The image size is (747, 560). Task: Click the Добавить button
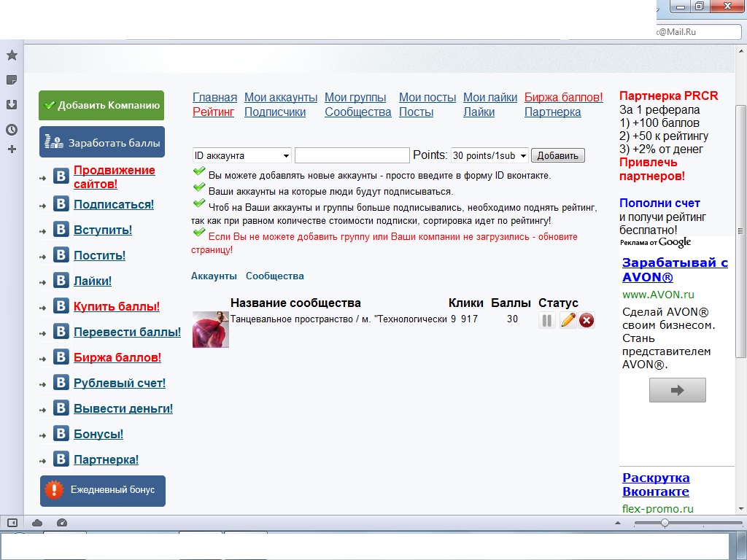tap(557, 156)
